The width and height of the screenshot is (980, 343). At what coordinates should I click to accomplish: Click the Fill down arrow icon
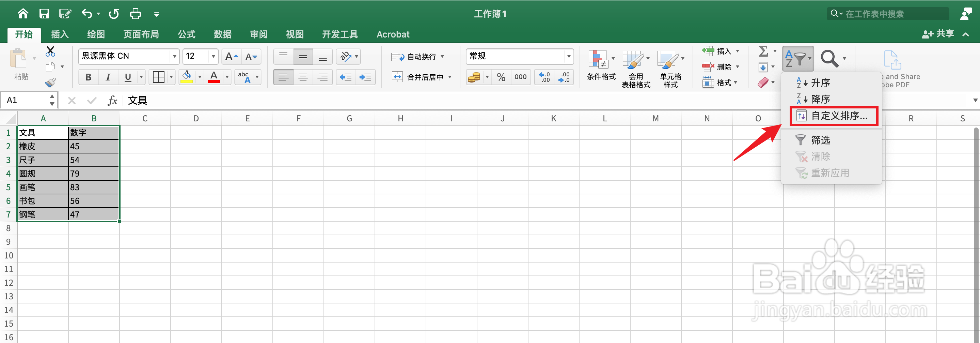[x=763, y=67]
